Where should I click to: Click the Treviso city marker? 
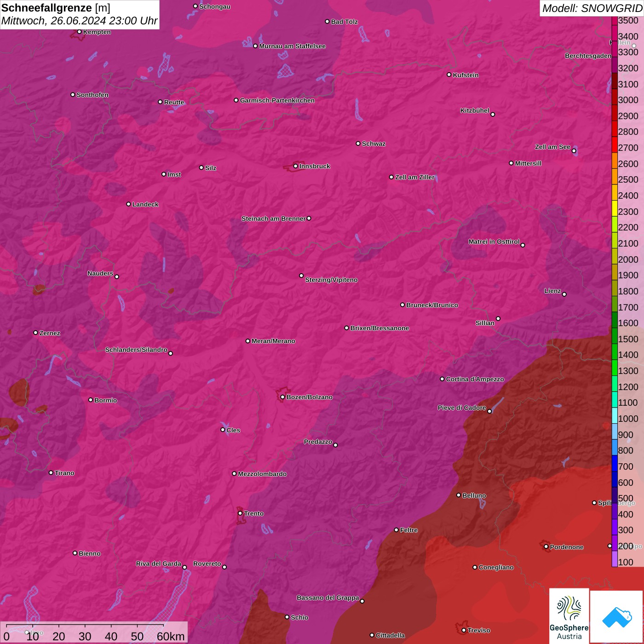[x=464, y=630]
